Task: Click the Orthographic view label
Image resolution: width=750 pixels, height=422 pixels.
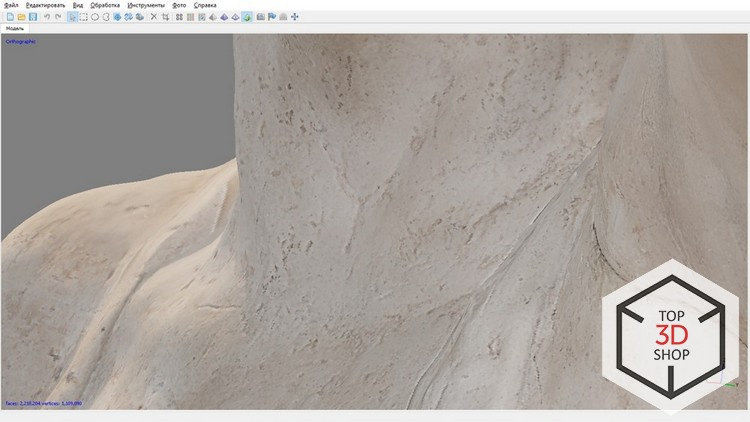Action: click(21, 42)
